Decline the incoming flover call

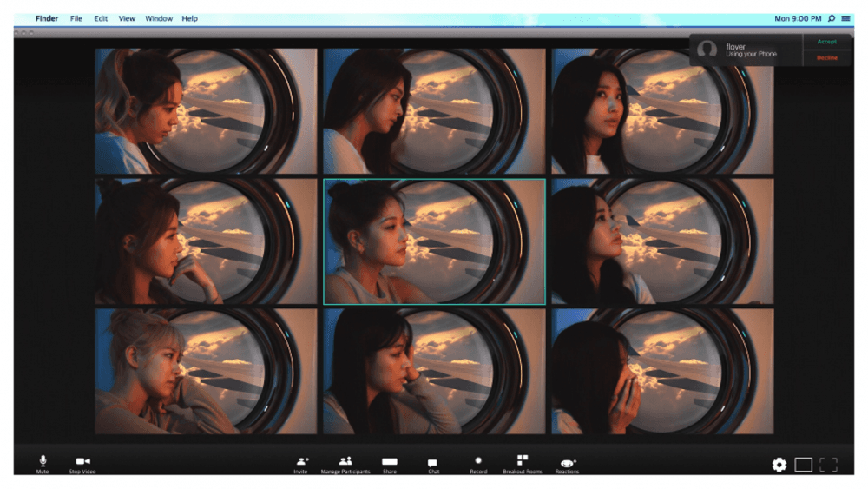tap(827, 57)
